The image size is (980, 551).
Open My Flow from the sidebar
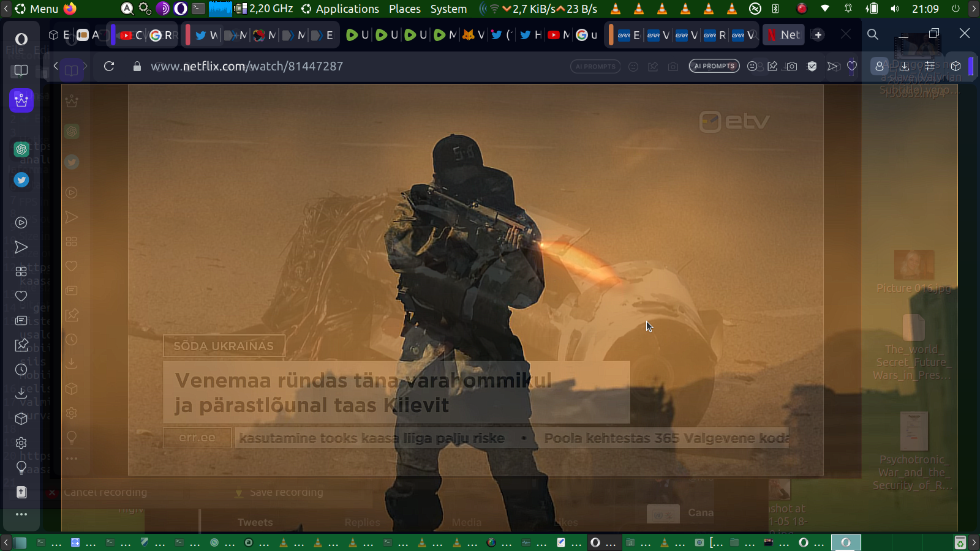[21, 247]
